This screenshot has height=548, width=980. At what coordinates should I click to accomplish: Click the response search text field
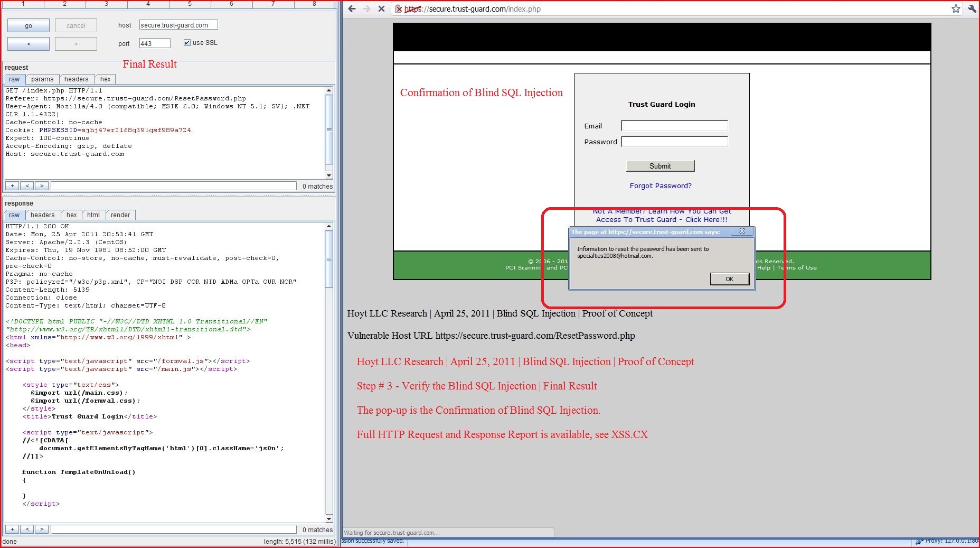point(174,529)
